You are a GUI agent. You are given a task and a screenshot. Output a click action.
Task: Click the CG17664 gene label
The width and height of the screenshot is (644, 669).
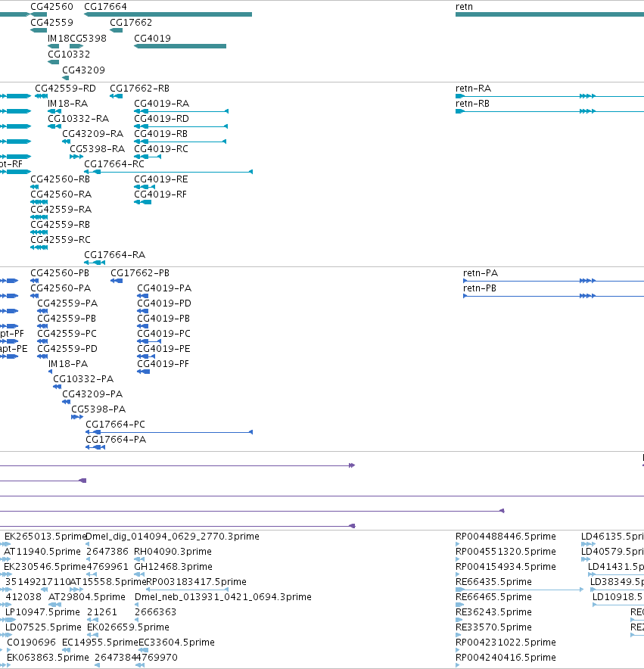pos(105,6)
